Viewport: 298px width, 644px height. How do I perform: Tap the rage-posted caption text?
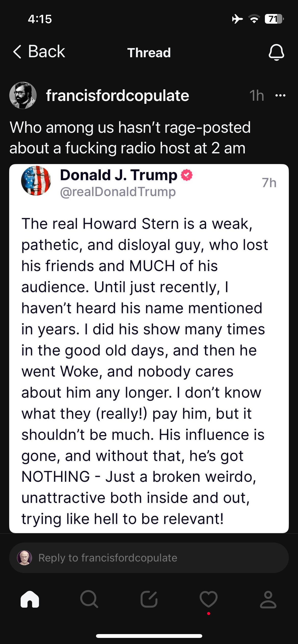click(x=130, y=137)
